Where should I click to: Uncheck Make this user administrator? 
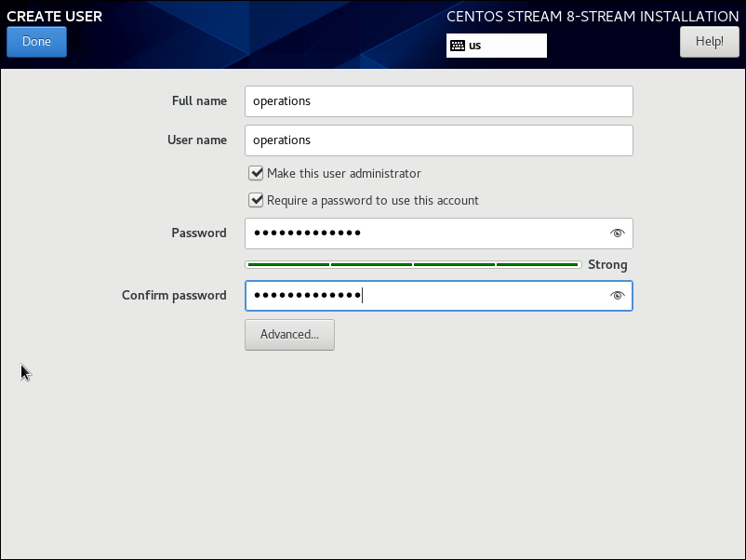(x=257, y=173)
